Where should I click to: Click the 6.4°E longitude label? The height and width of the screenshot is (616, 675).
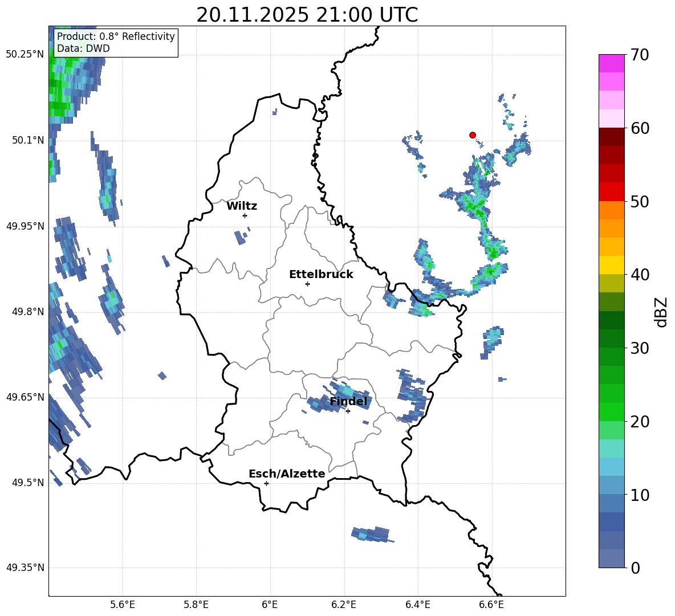coord(417,605)
